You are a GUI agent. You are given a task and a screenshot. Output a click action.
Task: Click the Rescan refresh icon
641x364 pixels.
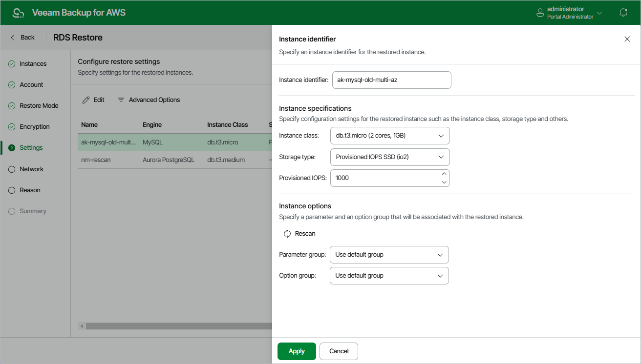coord(287,234)
